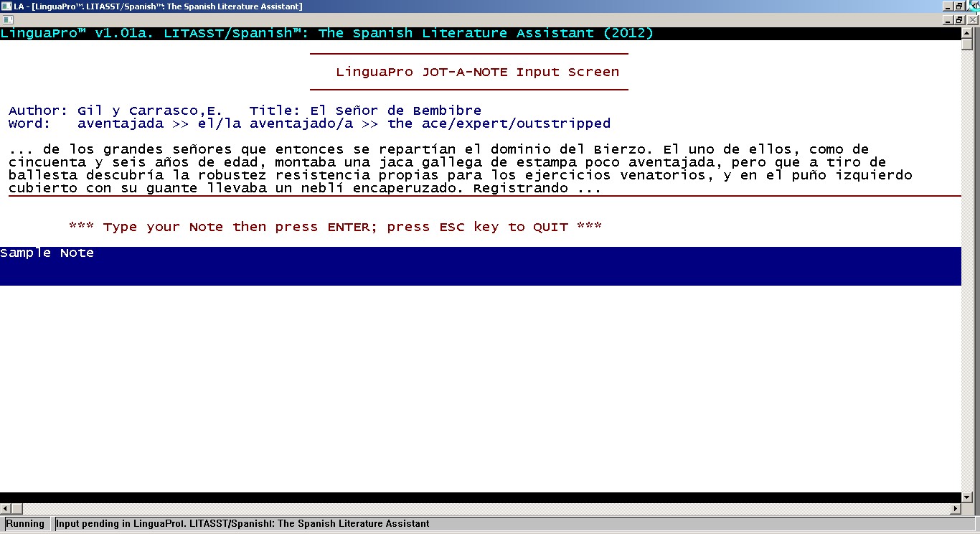Restore down the inner LinguaPro document window
The height and width of the screenshot is (534, 980).
pos(959,21)
